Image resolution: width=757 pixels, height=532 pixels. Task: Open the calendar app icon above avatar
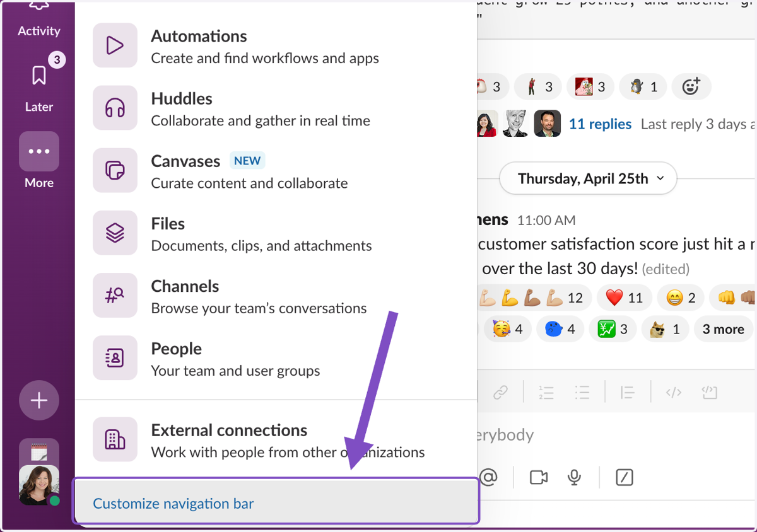coord(39,451)
